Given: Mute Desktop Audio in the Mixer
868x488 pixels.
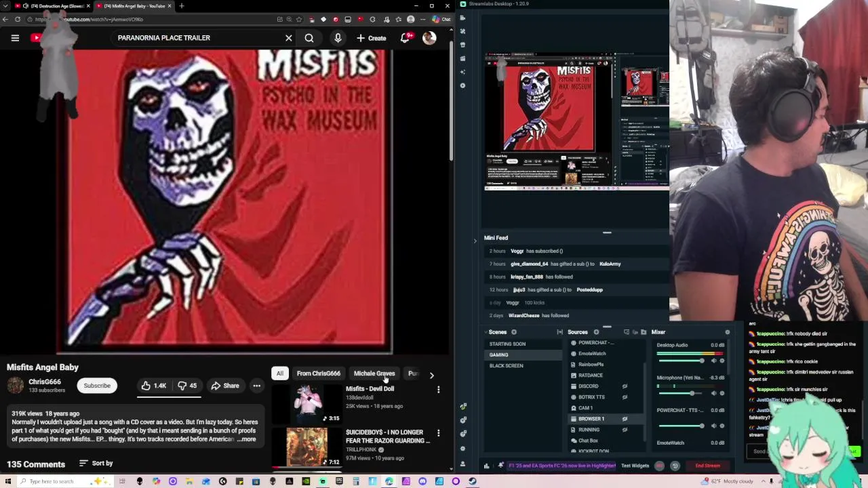Looking at the screenshot, I should [713, 361].
